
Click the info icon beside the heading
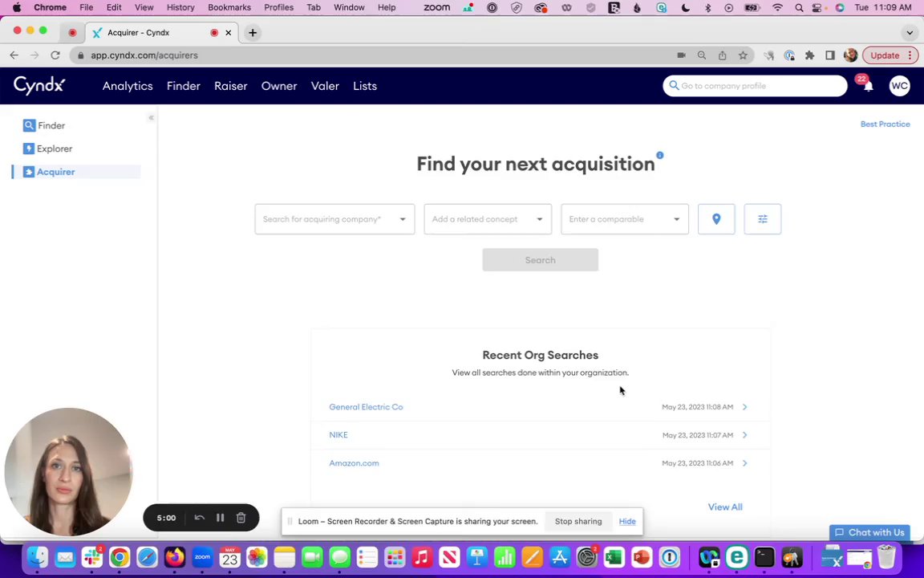tap(660, 155)
